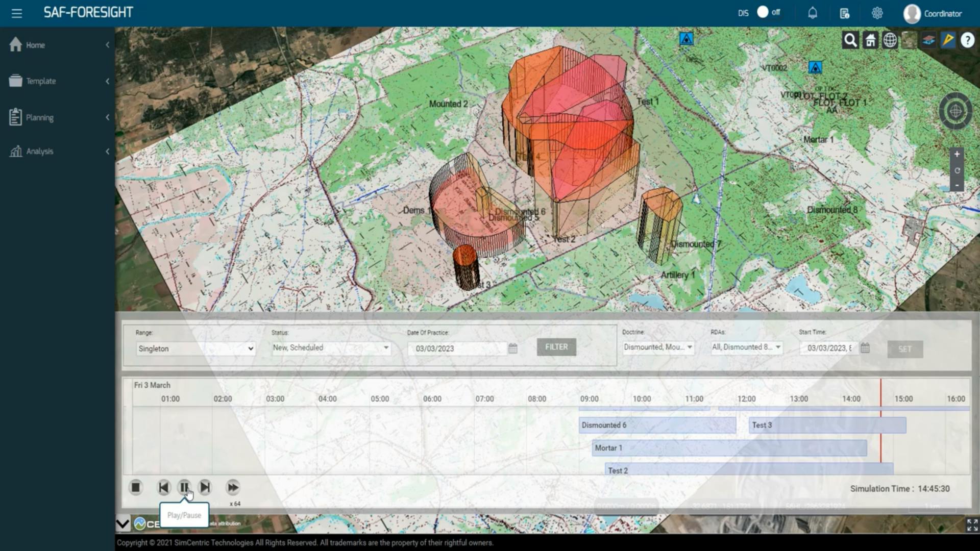Open the map search tool
980x551 pixels.
pos(850,40)
